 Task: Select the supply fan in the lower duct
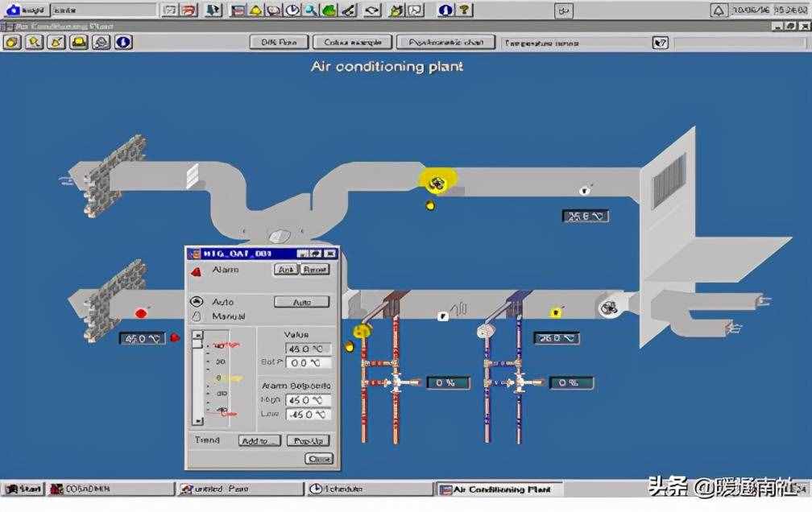pos(609,308)
